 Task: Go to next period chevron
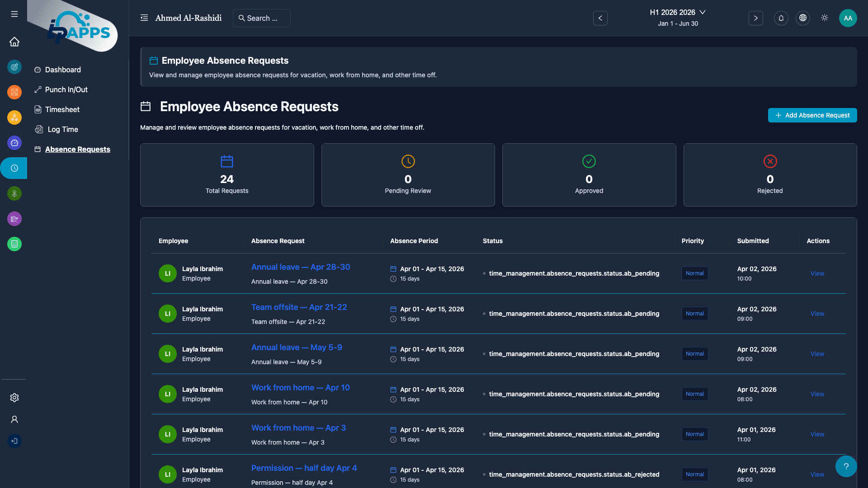point(755,18)
